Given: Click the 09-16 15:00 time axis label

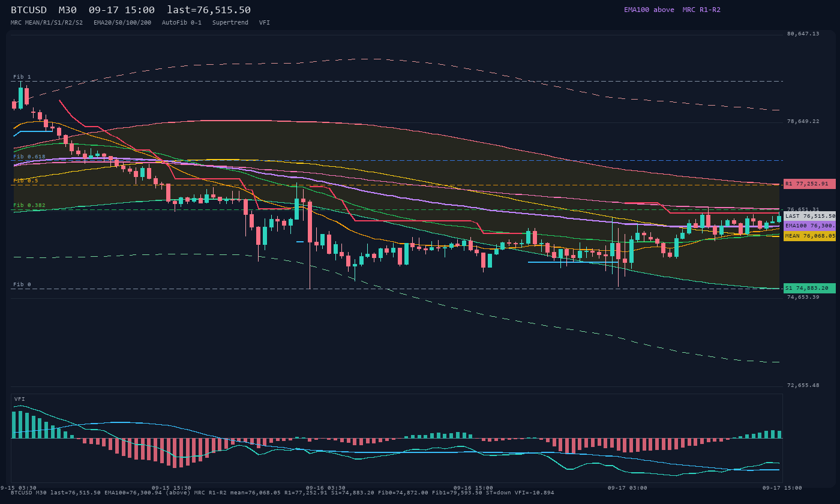Looking at the screenshot, I should pyautogui.click(x=473, y=488).
